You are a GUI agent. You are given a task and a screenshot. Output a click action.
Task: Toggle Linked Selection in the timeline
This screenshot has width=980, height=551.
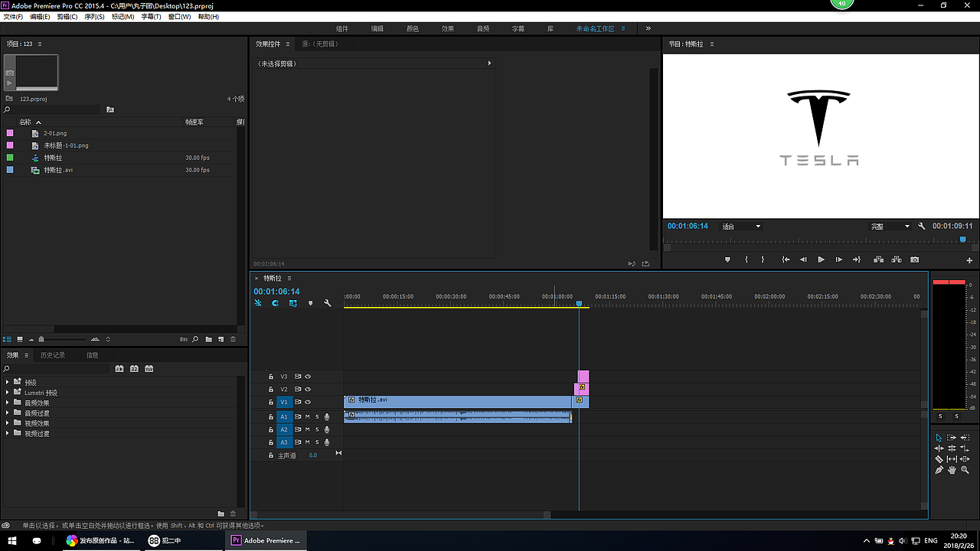pyautogui.click(x=293, y=304)
